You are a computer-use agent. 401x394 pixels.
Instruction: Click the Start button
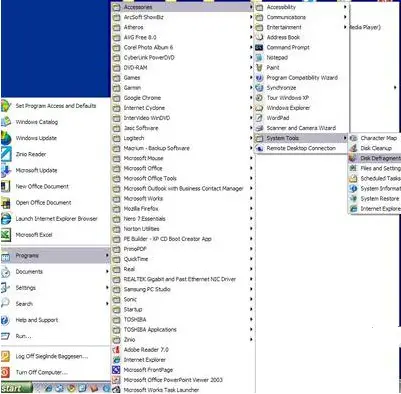click(16, 388)
